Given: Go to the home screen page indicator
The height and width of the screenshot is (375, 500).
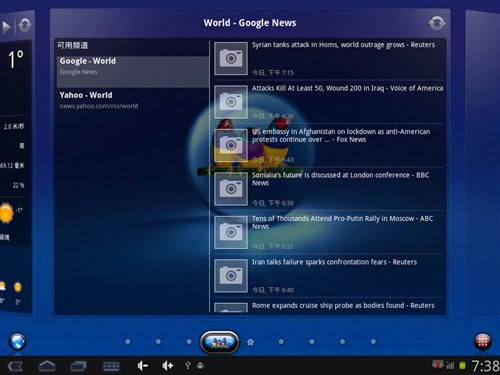Looking at the screenshot, I should click(x=250, y=342).
